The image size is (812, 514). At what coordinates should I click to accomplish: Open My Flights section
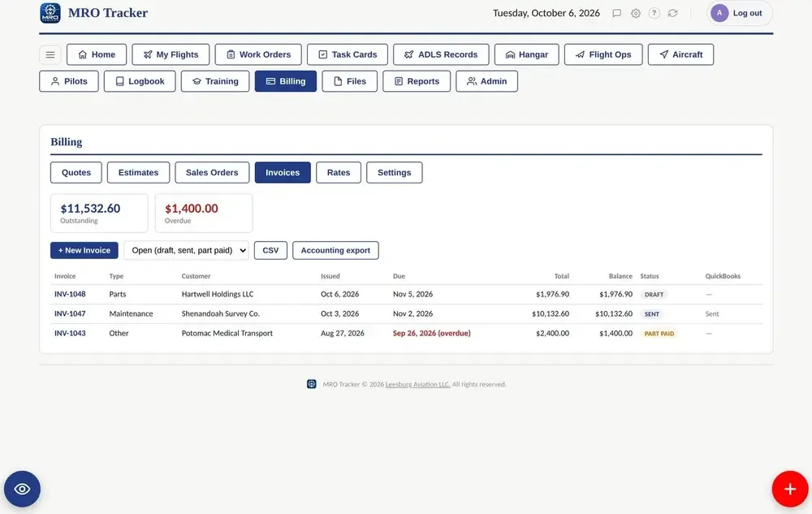click(x=171, y=54)
